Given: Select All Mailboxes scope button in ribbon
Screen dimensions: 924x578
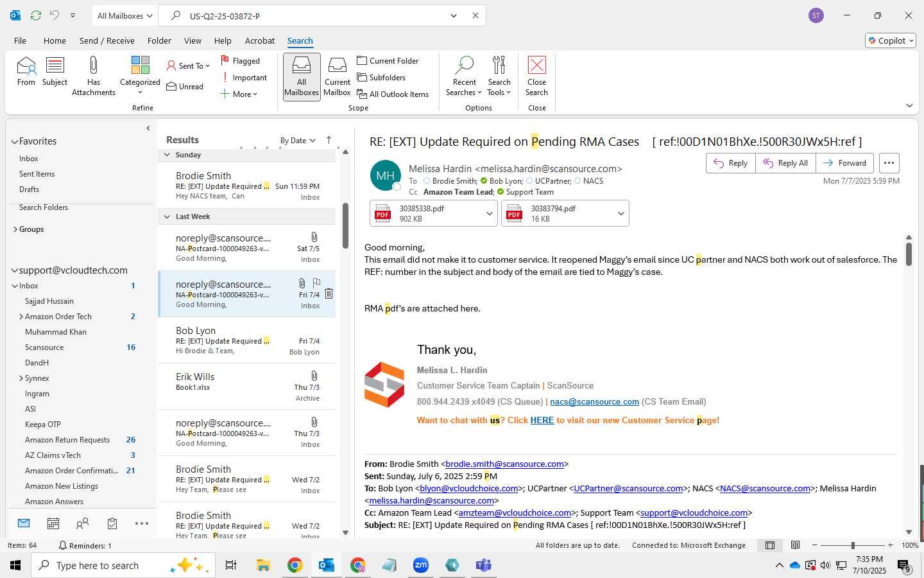Looking at the screenshot, I should 302,76.
